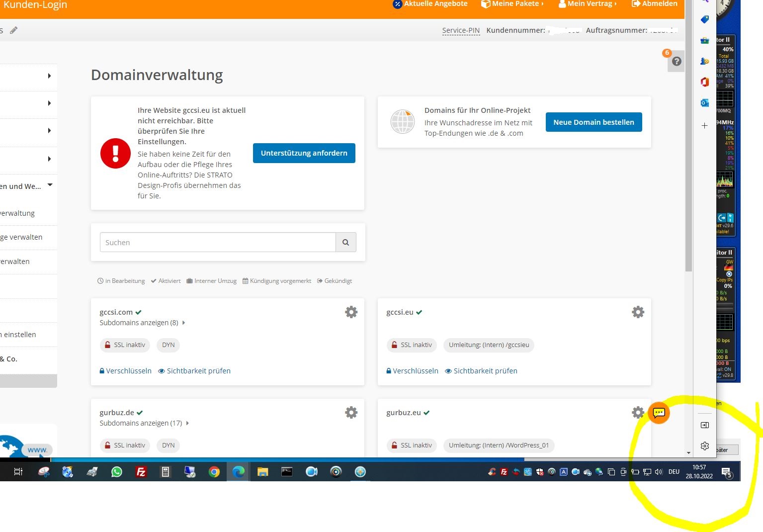Open FileZilla from the taskbar
This screenshot has height=532, width=763.
(x=141, y=472)
